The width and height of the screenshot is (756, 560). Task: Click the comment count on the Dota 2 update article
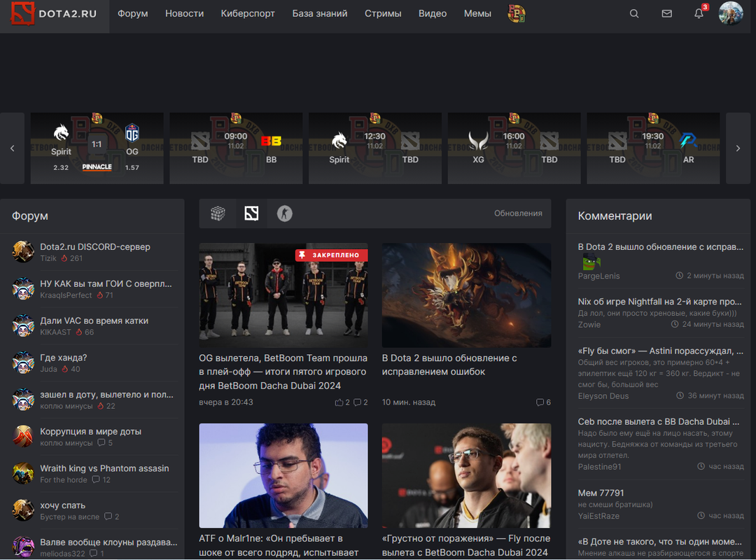click(543, 402)
